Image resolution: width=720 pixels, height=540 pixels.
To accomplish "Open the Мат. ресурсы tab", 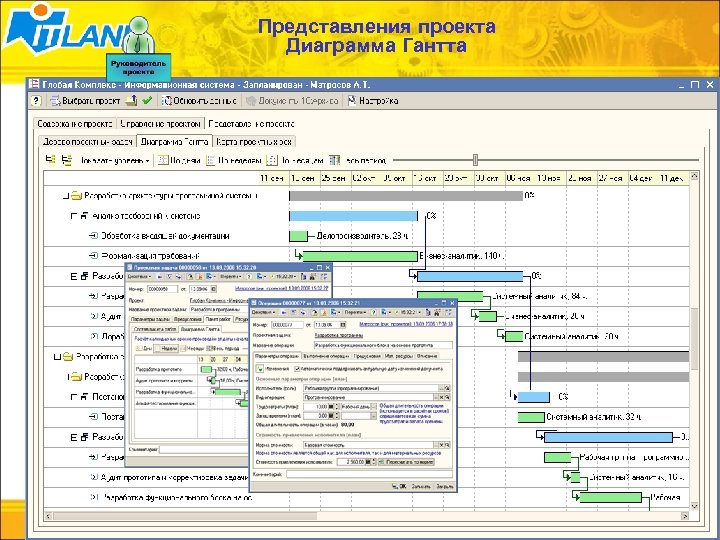I will pos(398,356).
